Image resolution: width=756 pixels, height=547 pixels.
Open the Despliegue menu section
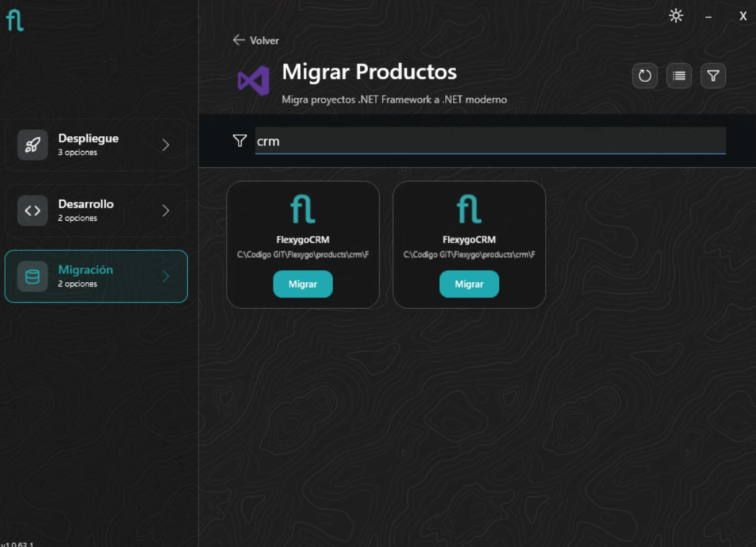coord(96,145)
